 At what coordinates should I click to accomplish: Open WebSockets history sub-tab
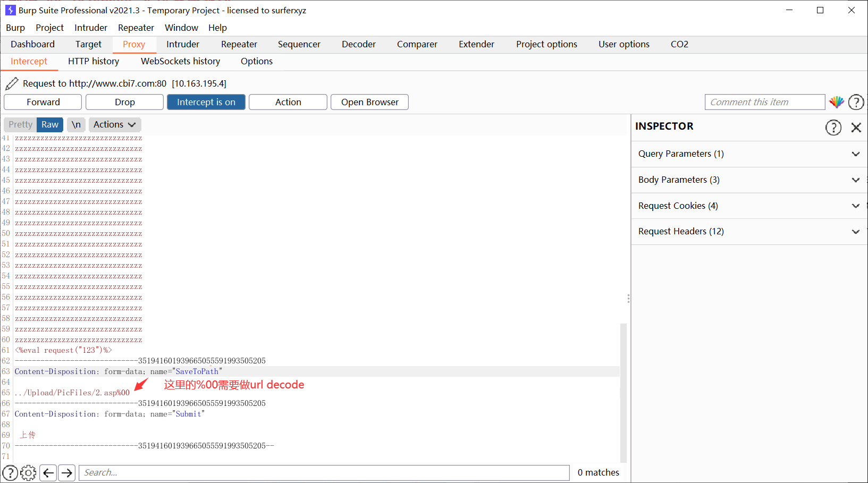pos(180,61)
